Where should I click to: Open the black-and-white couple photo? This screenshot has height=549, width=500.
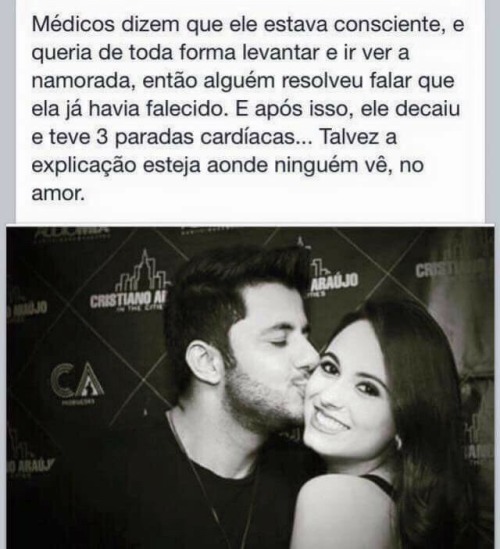[x=250, y=387]
